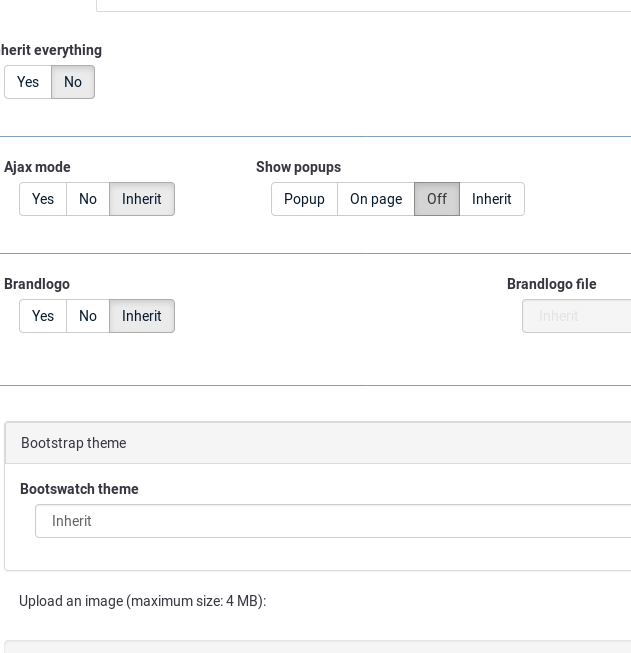The height and width of the screenshot is (653, 631).
Task: Click the Bootswatch theme label
Action: click(x=79, y=489)
